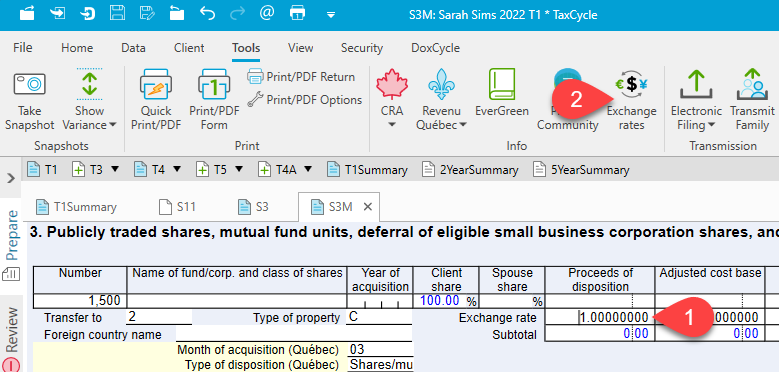The height and width of the screenshot is (372, 779).
Task: Open the T4 slip from the forms bar
Action: [x=149, y=170]
